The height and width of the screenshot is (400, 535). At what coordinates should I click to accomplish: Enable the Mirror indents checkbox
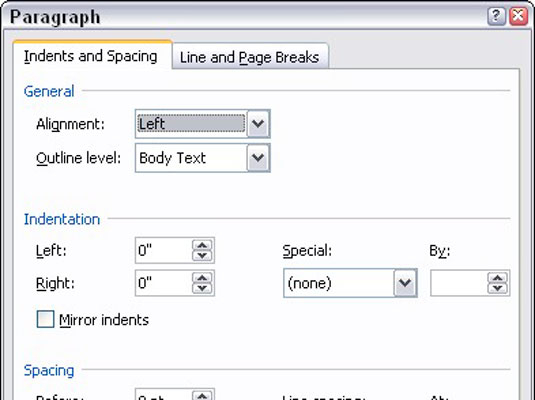click(45, 319)
